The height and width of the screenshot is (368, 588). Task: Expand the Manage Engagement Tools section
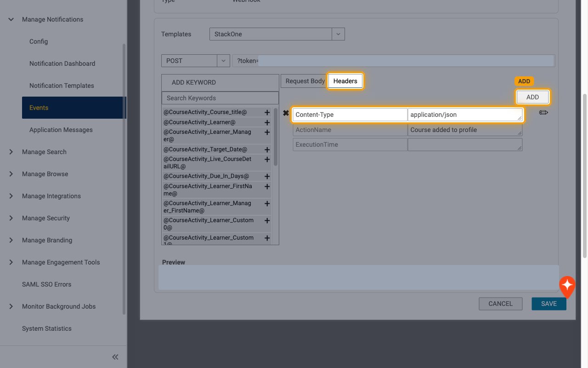point(11,262)
